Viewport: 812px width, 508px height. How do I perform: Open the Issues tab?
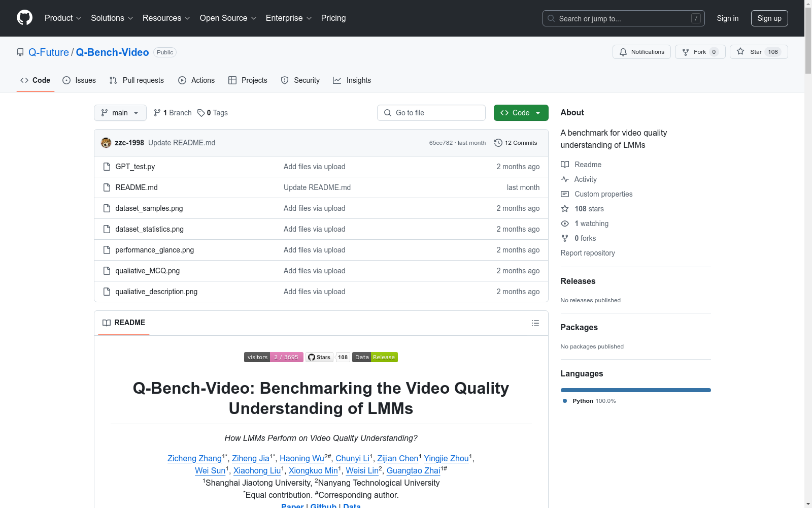(79, 80)
